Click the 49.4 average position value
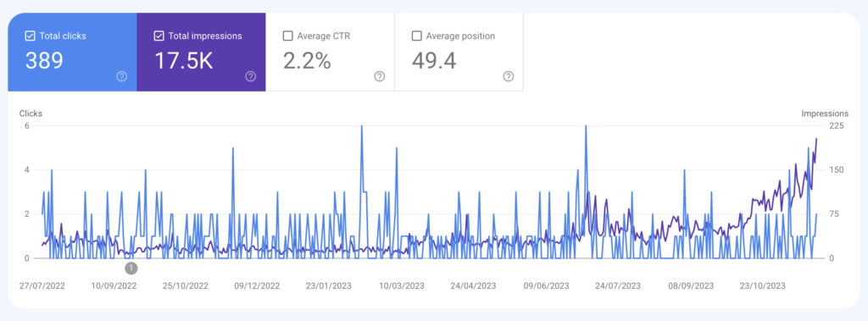Image resolution: width=868 pixels, height=321 pixels. tap(434, 60)
